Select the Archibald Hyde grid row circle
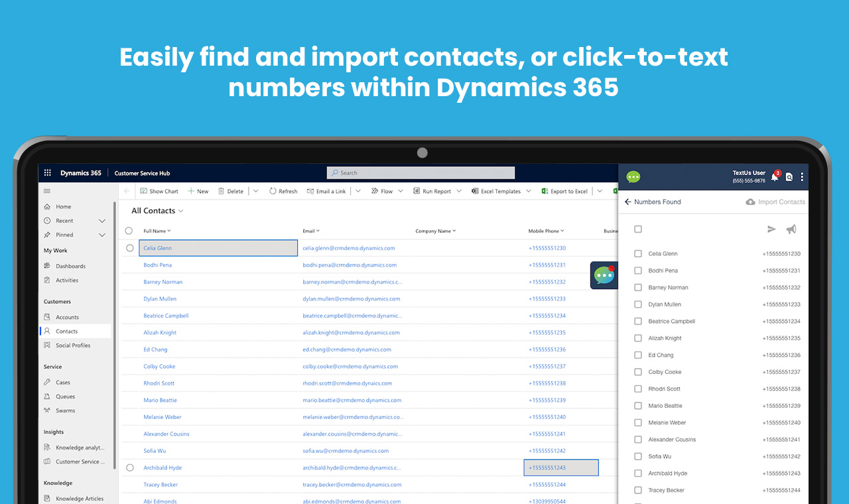 click(129, 468)
